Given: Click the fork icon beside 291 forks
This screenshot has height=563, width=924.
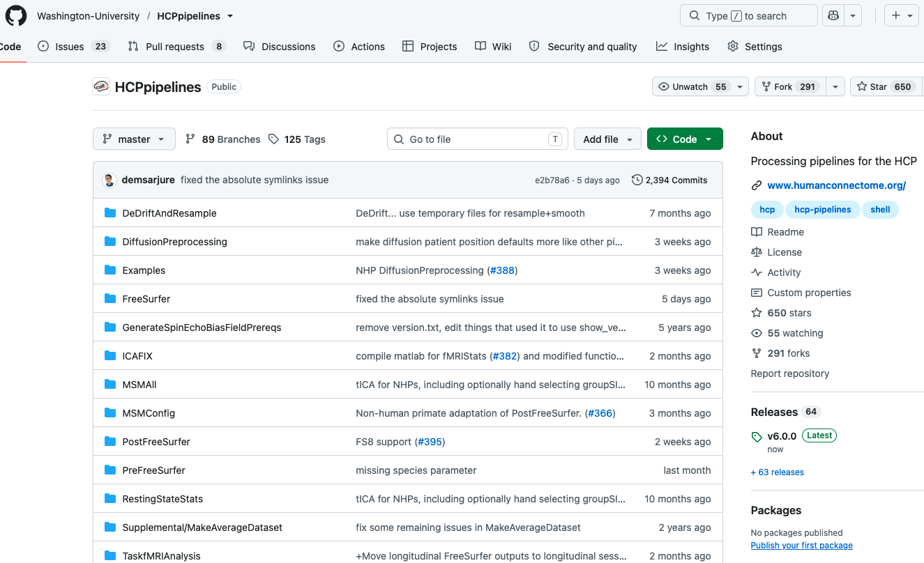Looking at the screenshot, I should click(x=757, y=353).
